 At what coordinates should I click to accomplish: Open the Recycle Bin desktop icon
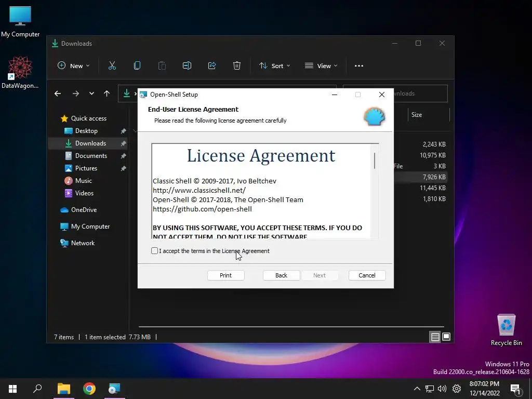click(x=506, y=330)
